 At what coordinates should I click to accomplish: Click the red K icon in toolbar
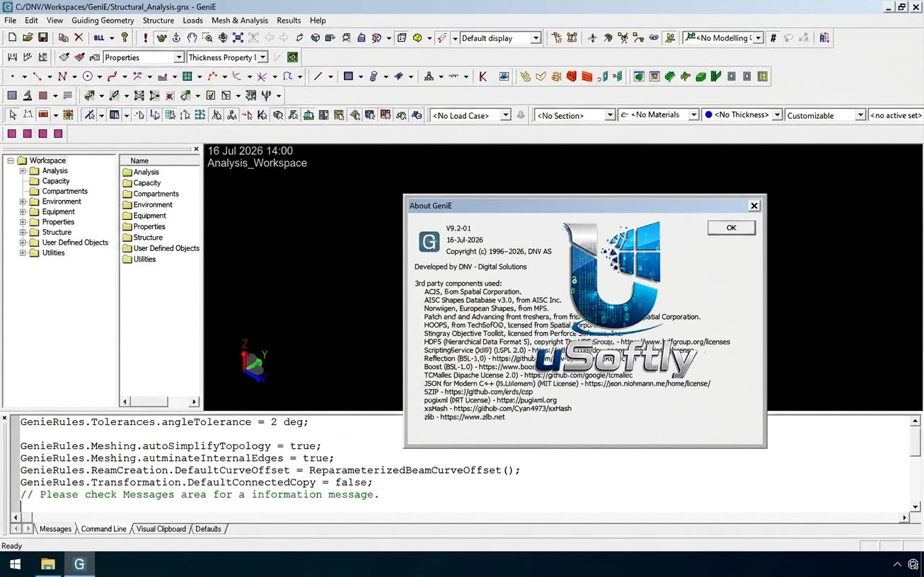click(x=483, y=76)
